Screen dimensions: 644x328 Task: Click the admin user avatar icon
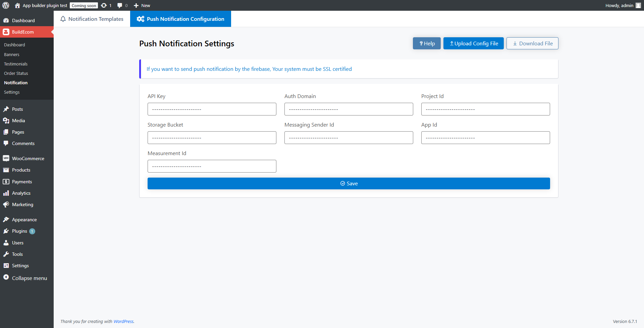(638, 5)
